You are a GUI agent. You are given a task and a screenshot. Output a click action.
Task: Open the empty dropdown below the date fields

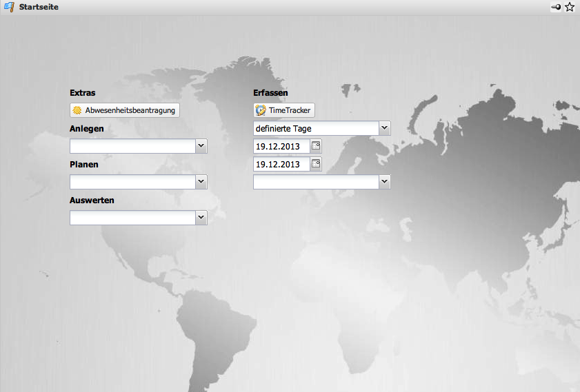click(x=384, y=182)
